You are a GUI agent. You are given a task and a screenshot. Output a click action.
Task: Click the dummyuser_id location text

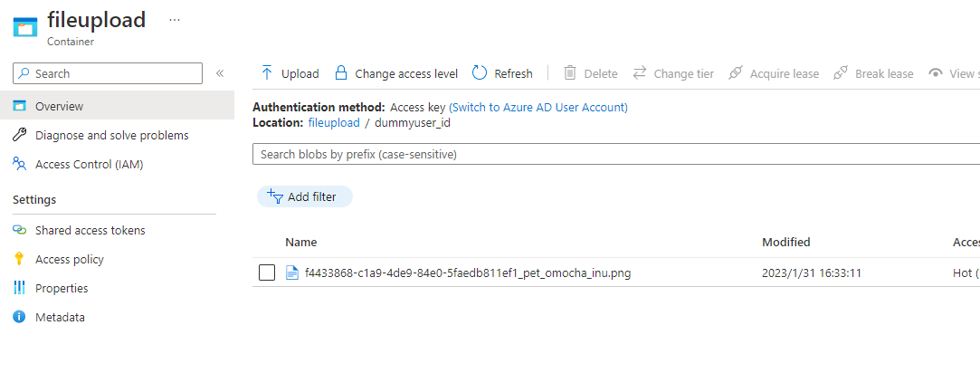click(x=413, y=122)
